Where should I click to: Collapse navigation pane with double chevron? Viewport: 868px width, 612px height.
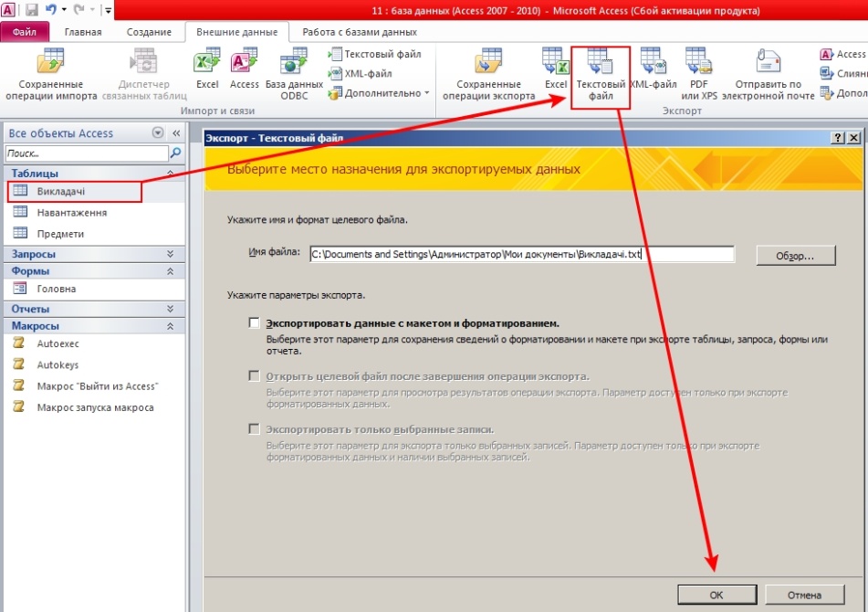coord(176,133)
